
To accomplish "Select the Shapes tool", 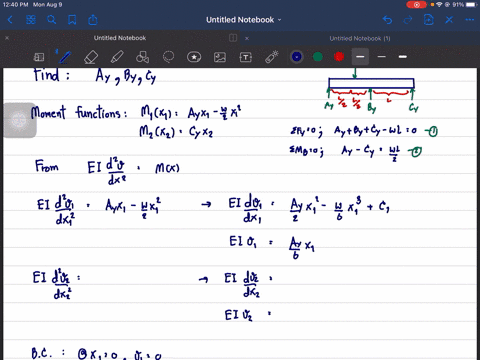I will (x=142, y=57).
